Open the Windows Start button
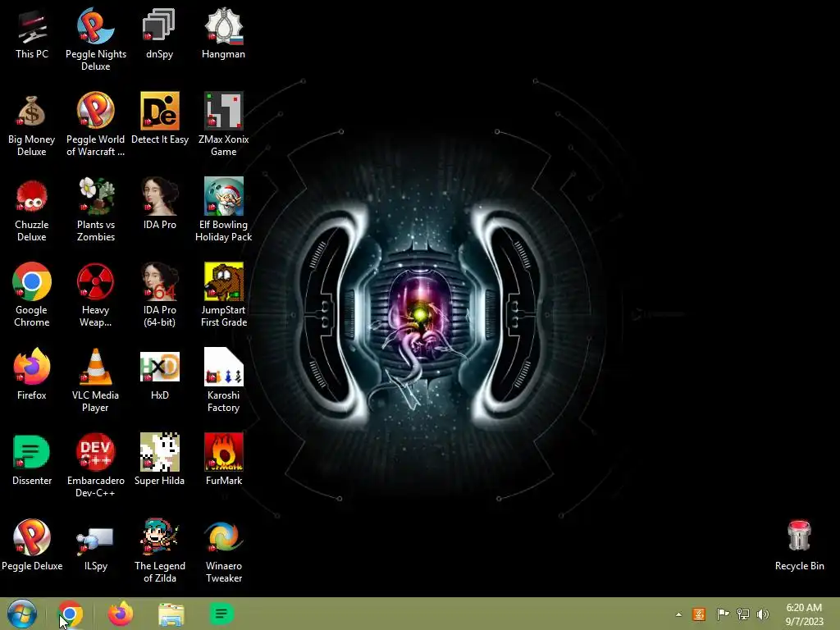 tap(22, 614)
